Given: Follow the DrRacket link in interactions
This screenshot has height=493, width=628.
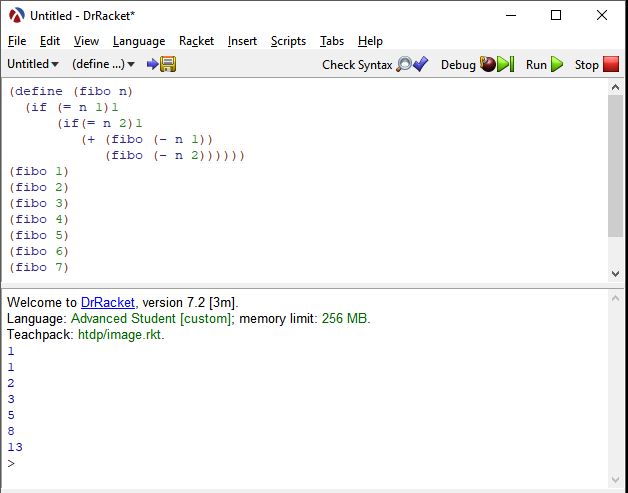Looking at the screenshot, I should pyautogui.click(x=108, y=302).
